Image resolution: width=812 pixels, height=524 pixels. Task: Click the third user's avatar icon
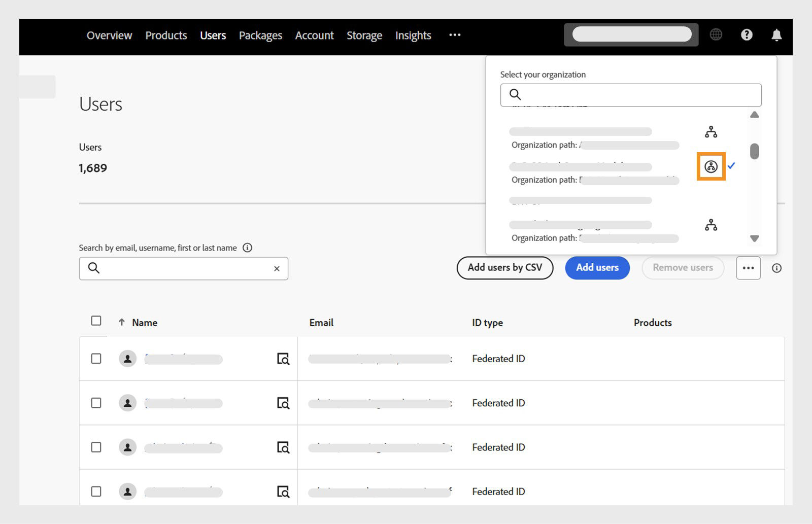coord(127,447)
